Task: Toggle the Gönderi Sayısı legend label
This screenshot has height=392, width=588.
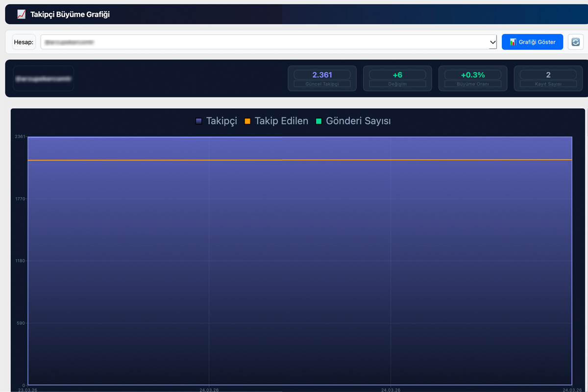Action: 358,121
